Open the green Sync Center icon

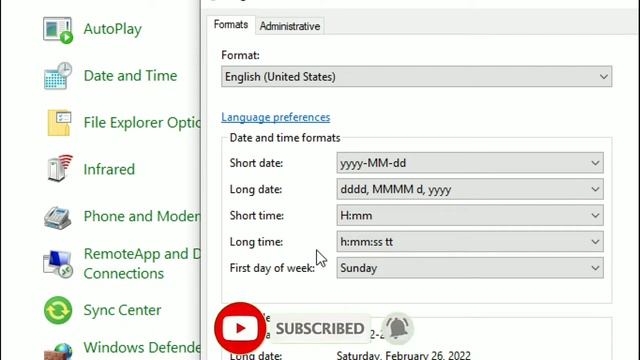(x=58, y=310)
